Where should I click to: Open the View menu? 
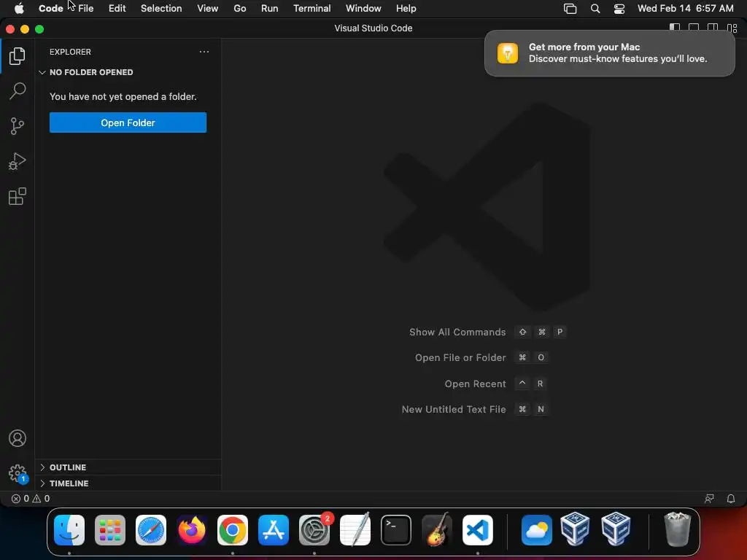(208, 8)
